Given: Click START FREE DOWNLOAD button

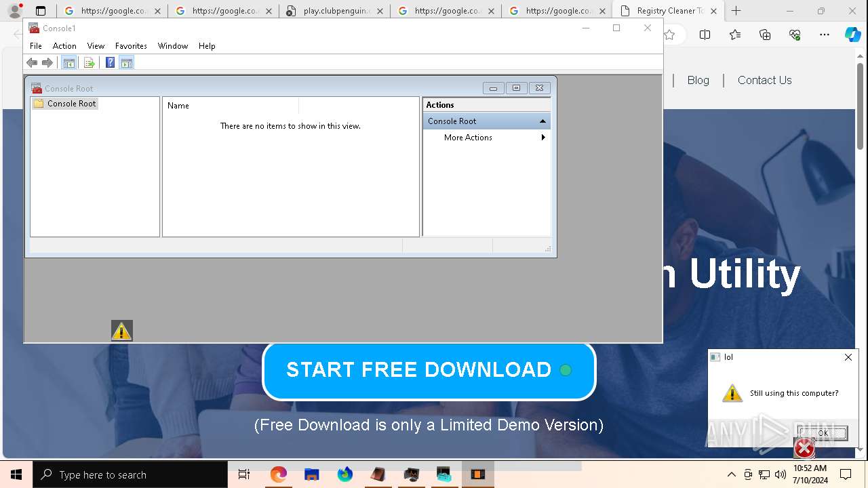Looking at the screenshot, I should tap(429, 370).
